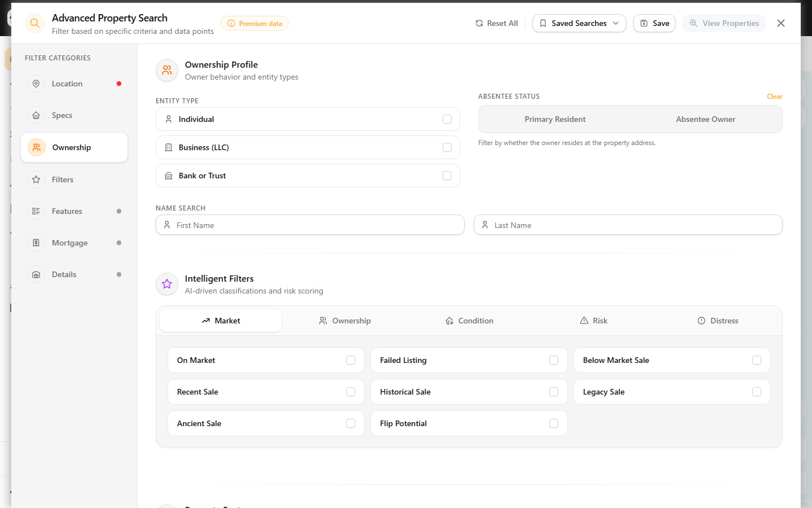The height and width of the screenshot is (508, 812).
Task: Enable the Failed Listing checkbox
Action: pyautogui.click(x=554, y=360)
